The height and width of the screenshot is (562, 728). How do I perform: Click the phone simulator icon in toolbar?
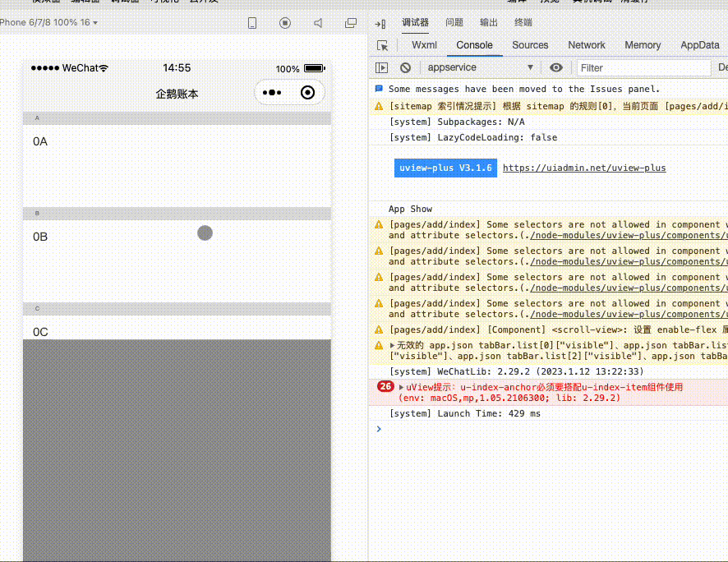click(252, 23)
